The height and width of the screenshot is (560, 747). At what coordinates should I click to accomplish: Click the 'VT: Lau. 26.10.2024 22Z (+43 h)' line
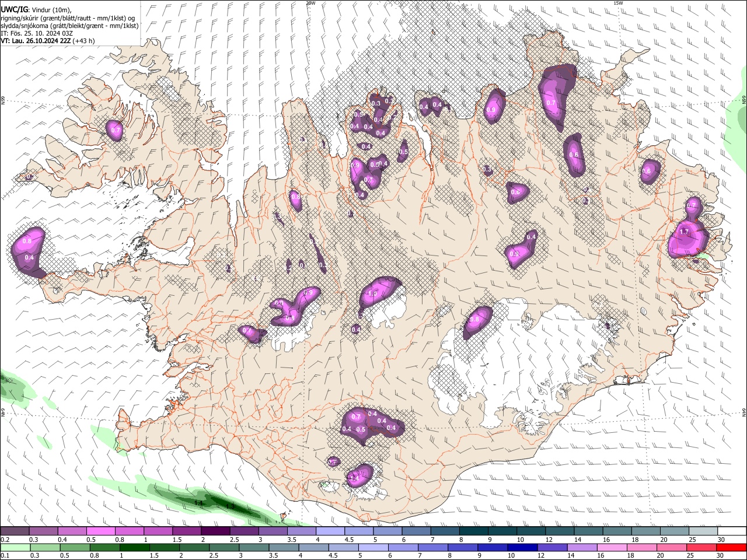48,41
